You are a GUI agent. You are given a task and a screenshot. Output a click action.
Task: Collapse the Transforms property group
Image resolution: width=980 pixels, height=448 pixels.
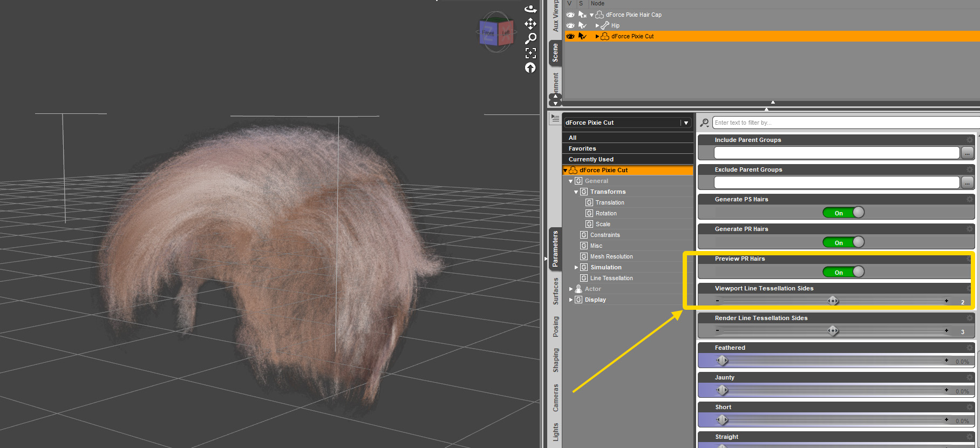coord(576,192)
